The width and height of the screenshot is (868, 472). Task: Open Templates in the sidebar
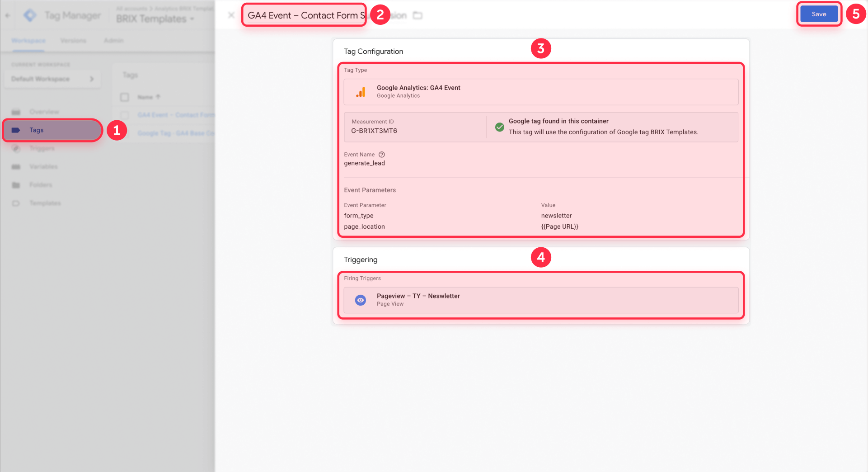click(x=45, y=203)
